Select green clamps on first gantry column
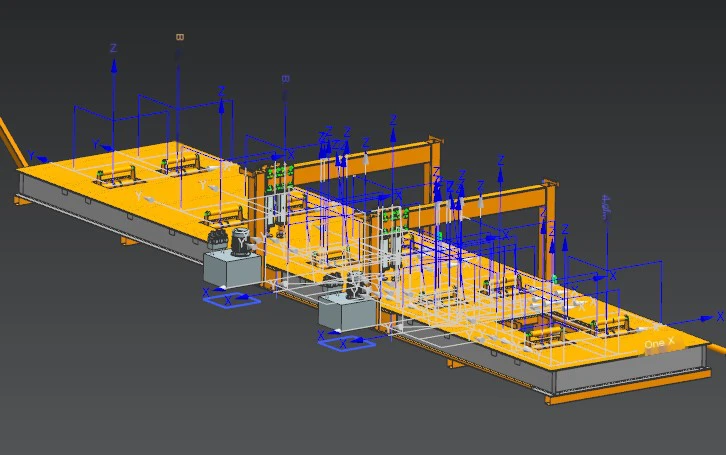 [279, 179]
